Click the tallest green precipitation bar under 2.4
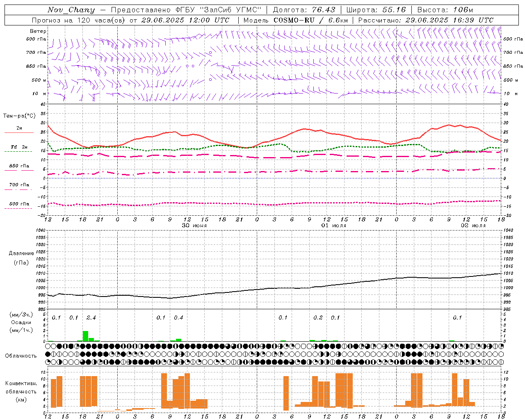Image resolution: width=525 pixels, height=420 pixels. tap(85, 336)
